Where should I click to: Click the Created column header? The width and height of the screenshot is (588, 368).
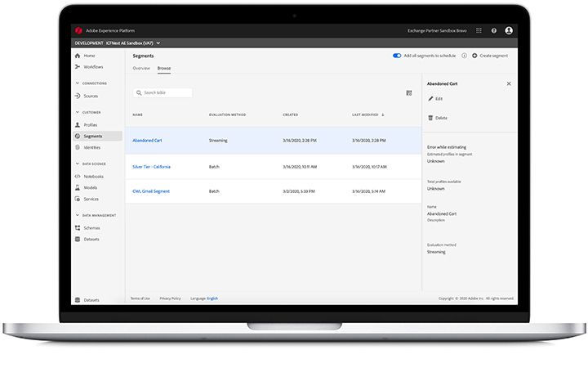click(290, 114)
